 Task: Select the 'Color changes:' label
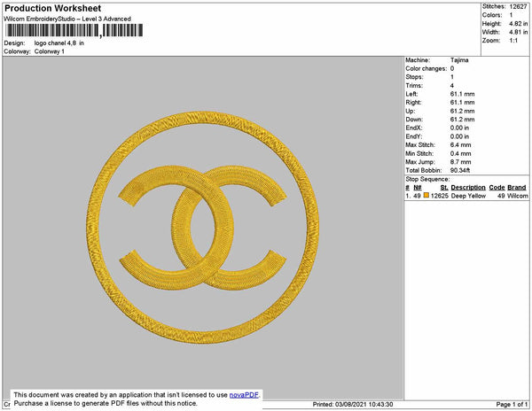[x=426, y=68]
